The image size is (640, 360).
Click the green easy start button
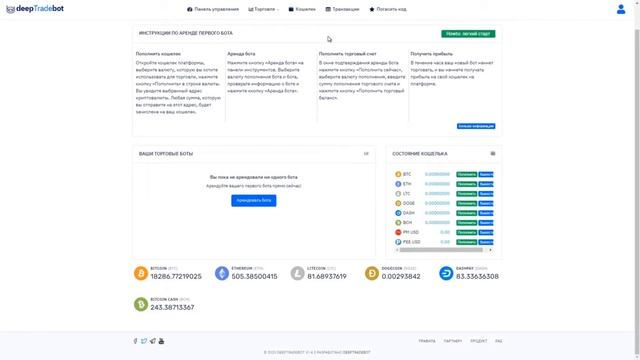(x=468, y=34)
